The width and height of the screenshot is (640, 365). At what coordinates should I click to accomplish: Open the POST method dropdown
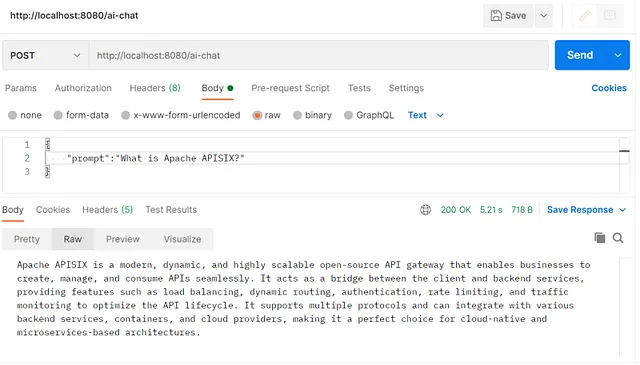click(x=46, y=56)
